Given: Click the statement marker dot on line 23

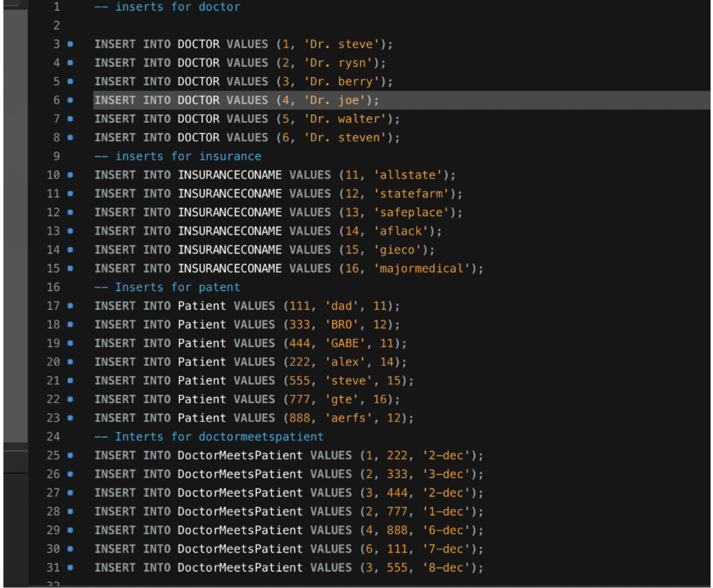Looking at the screenshot, I should coord(70,418).
